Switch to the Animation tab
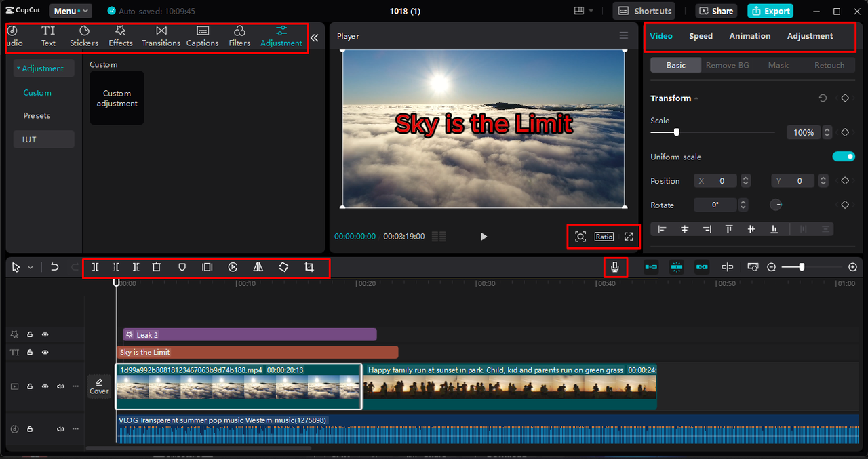This screenshot has height=459, width=868. click(749, 36)
